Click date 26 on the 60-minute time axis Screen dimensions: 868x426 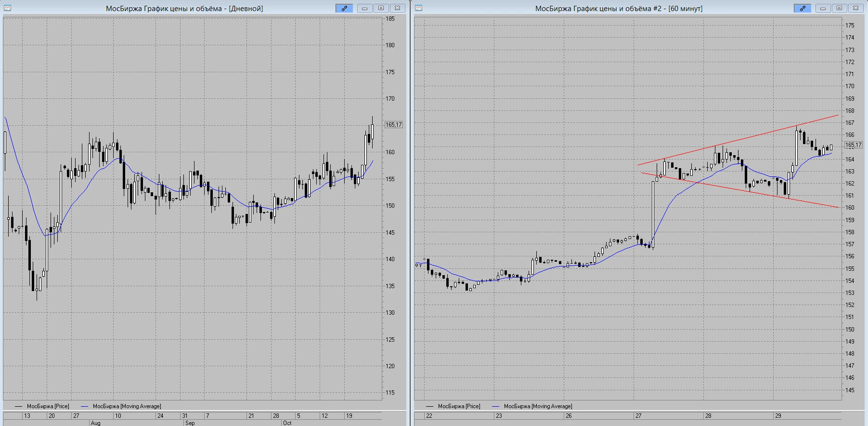pyautogui.click(x=569, y=415)
